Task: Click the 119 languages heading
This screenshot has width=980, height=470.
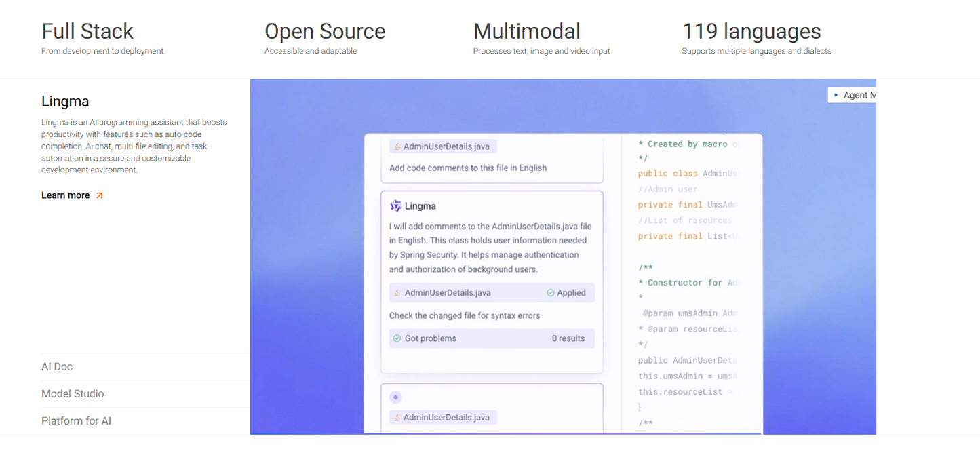Action: [751, 31]
